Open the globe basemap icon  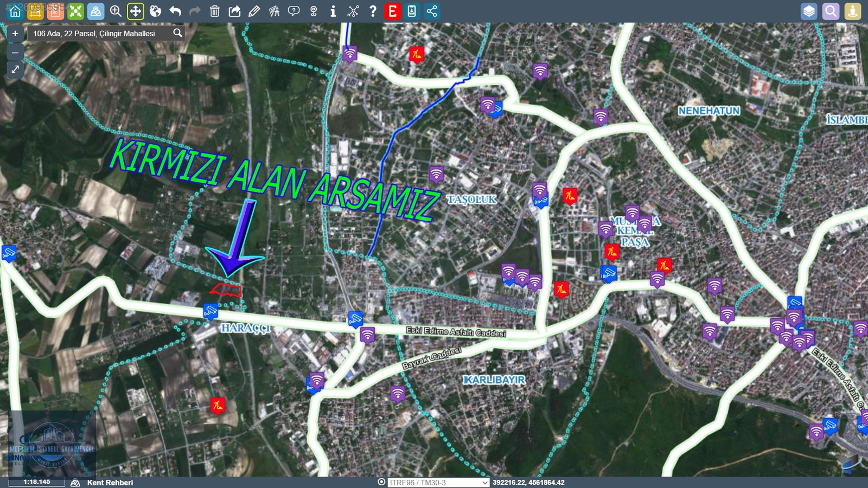(155, 11)
